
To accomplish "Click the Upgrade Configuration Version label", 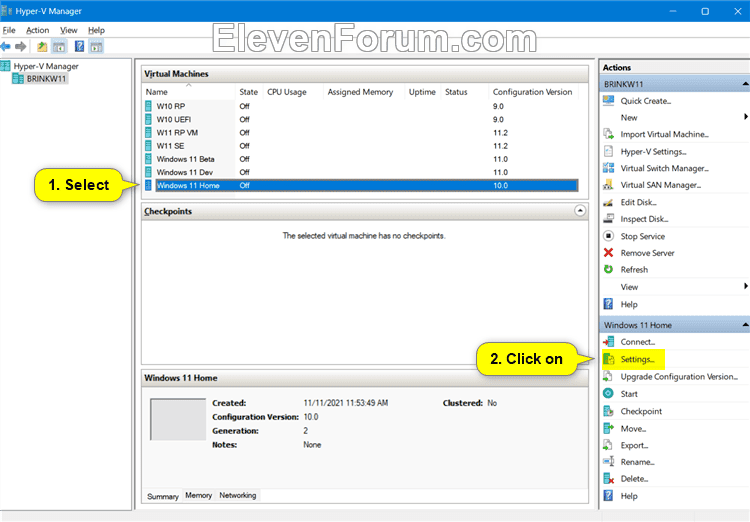I will click(x=679, y=377).
